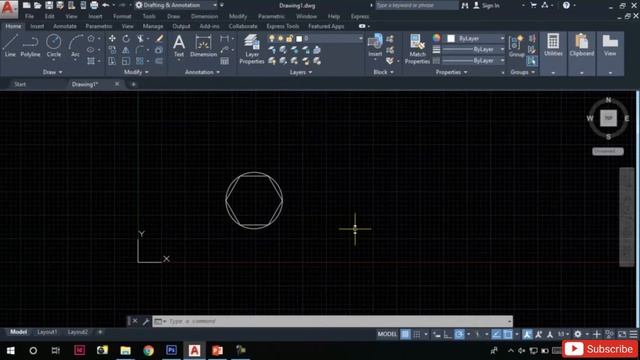This screenshot has height=360, width=640.
Task: Switch to the Annotate ribbon tab
Action: click(x=65, y=26)
